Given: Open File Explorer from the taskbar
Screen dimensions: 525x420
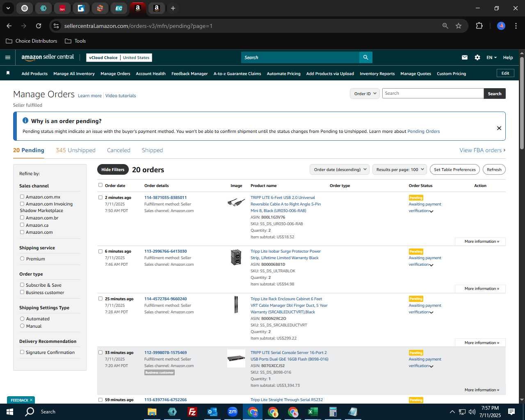Looking at the screenshot, I should [x=152, y=412].
